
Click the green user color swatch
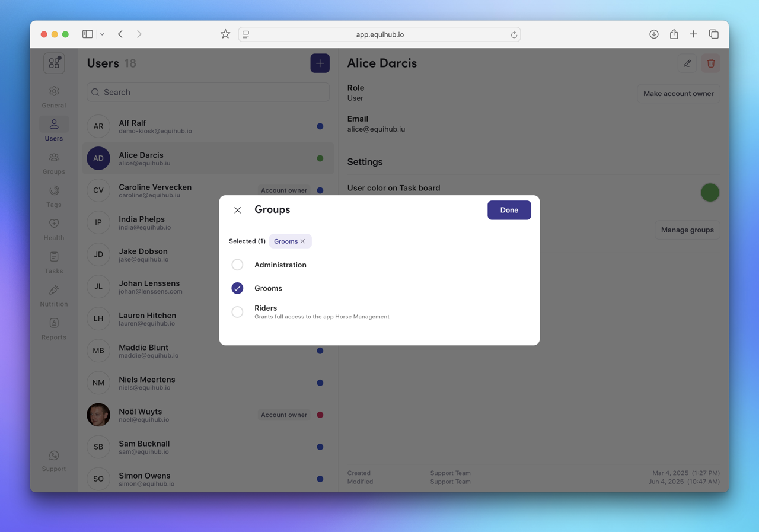709,193
